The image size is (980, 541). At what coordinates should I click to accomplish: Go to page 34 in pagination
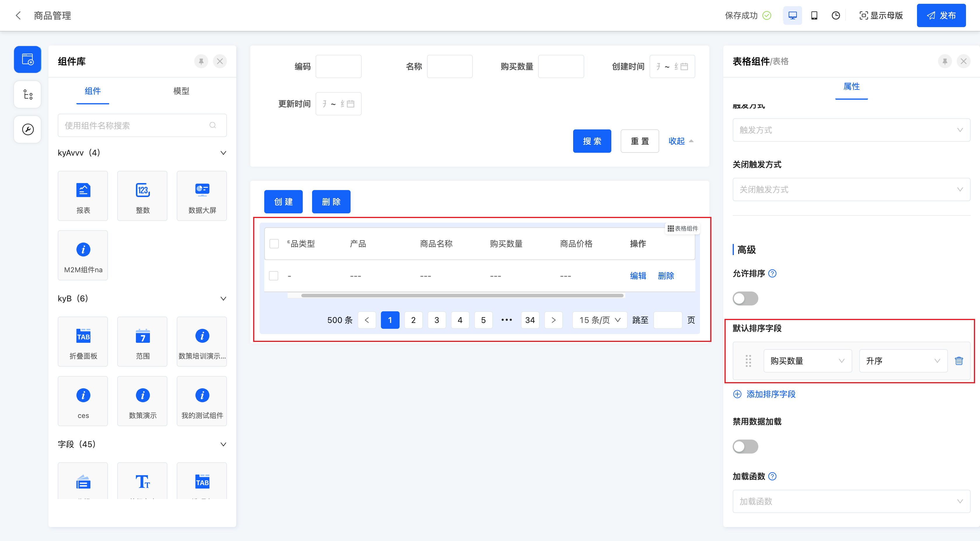click(530, 320)
